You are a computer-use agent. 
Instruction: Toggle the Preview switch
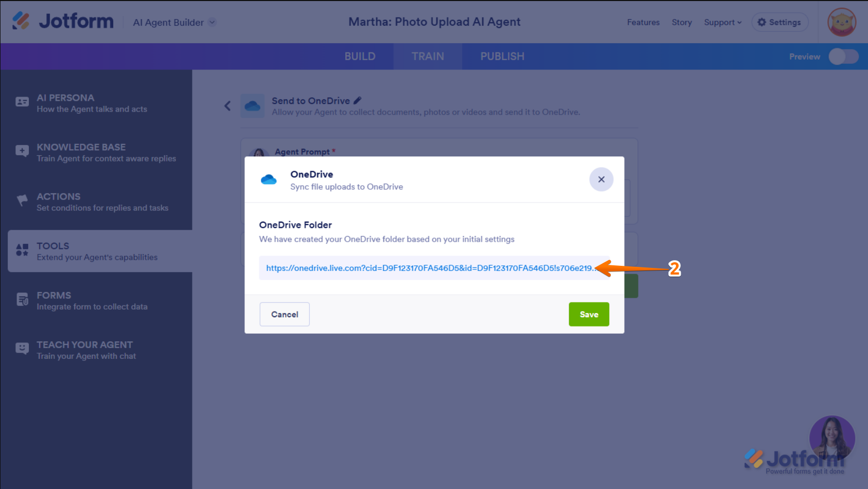[x=843, y=57]
